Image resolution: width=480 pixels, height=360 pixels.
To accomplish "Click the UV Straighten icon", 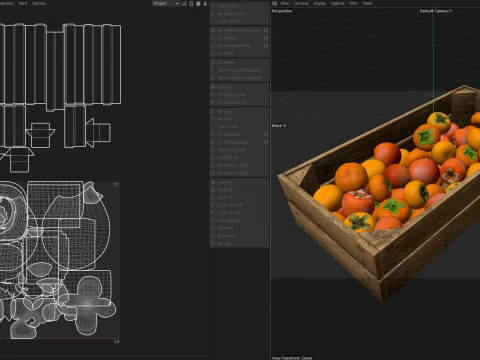I will 213,134.
